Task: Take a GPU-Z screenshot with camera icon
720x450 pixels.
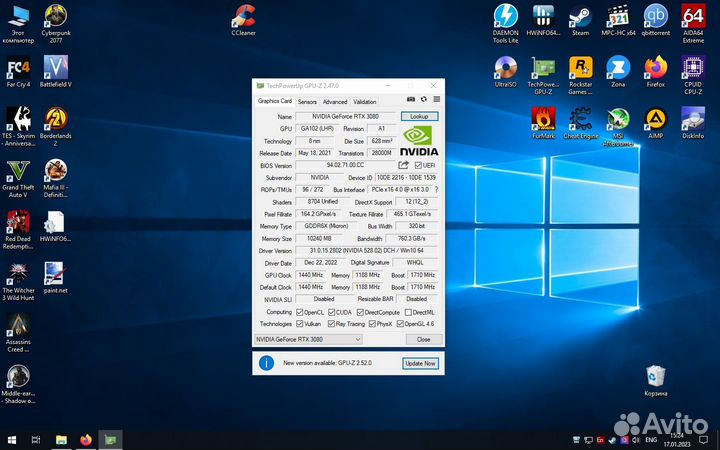Action: pos(411,99)
